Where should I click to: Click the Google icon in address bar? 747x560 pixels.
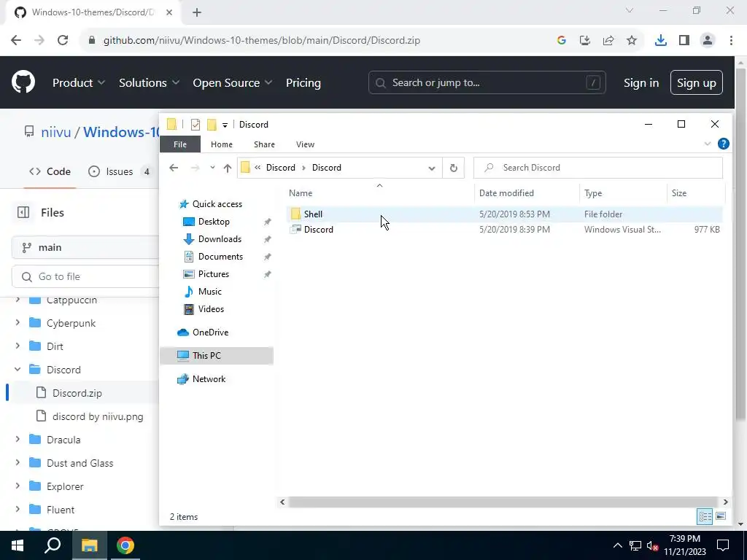point(561,41)
